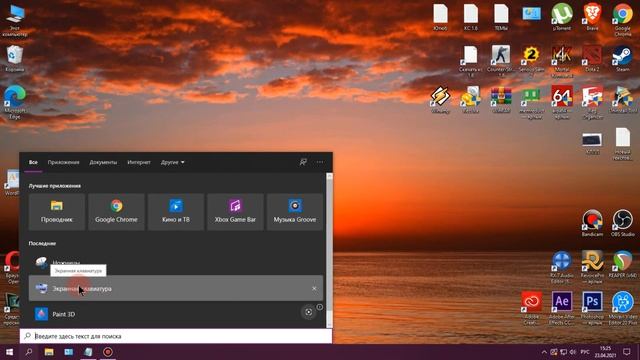
Task: Select the Google Chrome desktop shortcut
Action: point(622,19)
